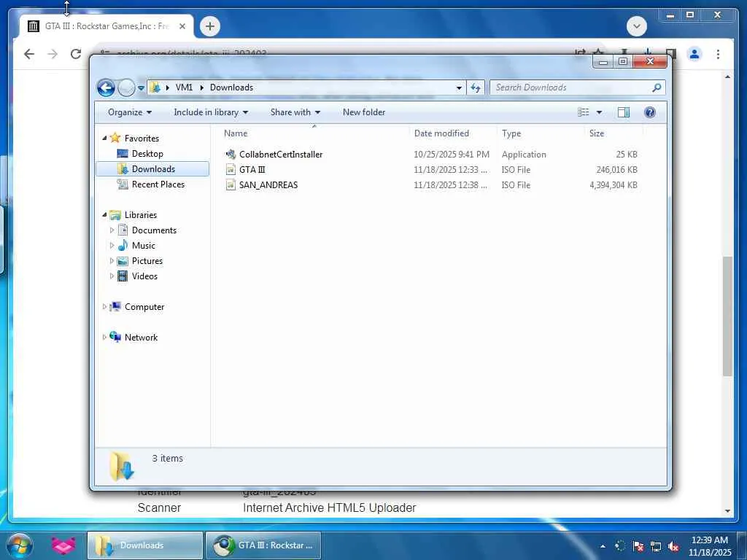Show hidden system tray icons

[603, 546]
